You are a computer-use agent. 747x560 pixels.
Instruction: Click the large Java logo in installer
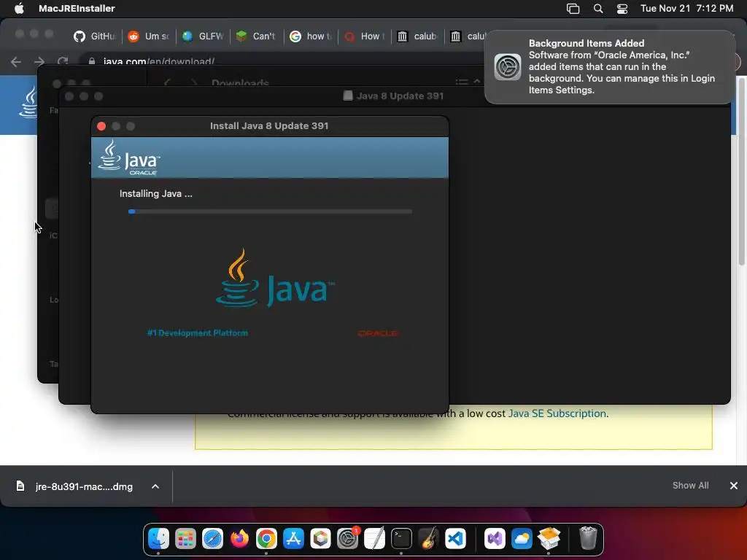tap(275, 279)
